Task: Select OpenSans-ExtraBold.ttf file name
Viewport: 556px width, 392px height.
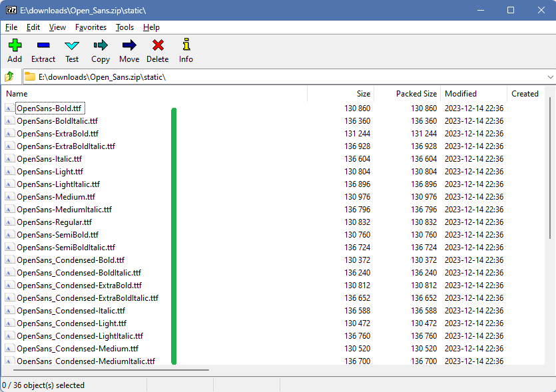Action: [x=57, y=134]
